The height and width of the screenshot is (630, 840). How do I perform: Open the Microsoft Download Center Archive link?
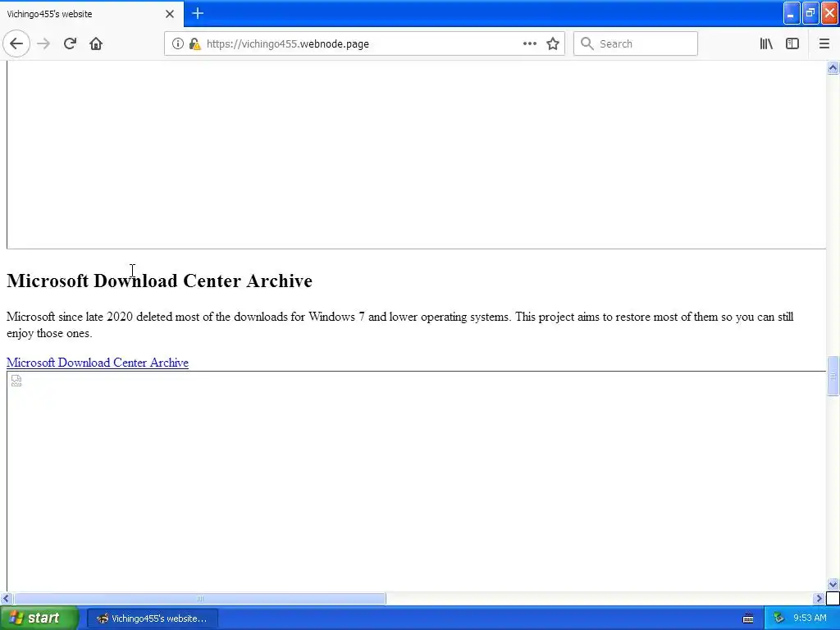pyautogui.click(x=98, y=363)
